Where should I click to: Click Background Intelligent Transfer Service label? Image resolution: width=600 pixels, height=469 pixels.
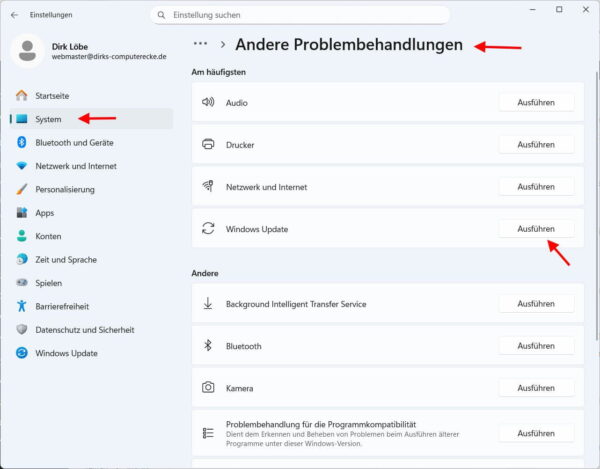[x=296, y=304]
